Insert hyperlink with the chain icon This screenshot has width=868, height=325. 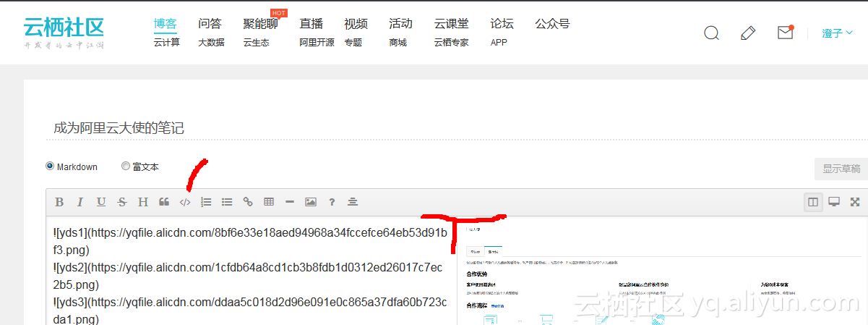(248, 202)
